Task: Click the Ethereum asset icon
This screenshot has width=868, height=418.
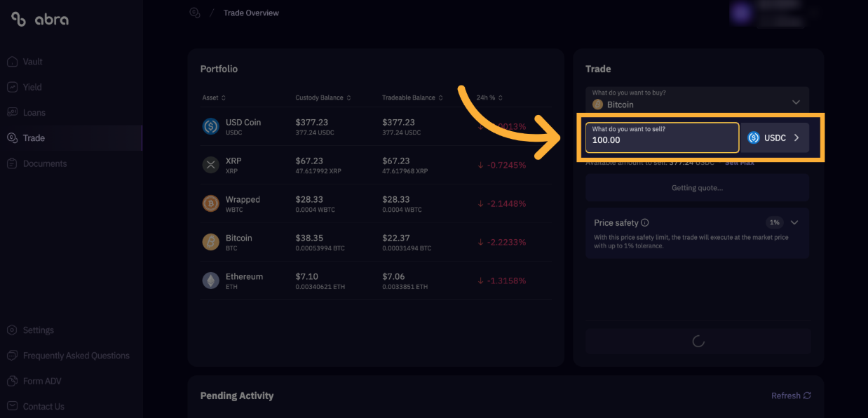Action: click(210, 281)
